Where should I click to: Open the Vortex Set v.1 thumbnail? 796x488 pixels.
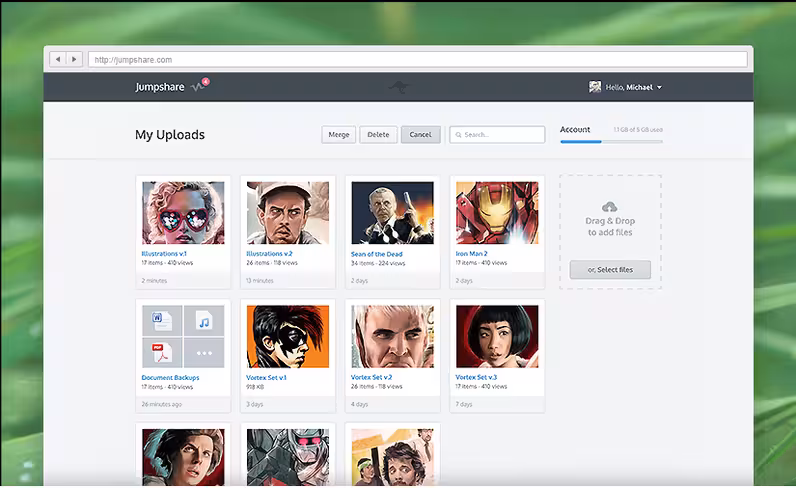(288, 336)
